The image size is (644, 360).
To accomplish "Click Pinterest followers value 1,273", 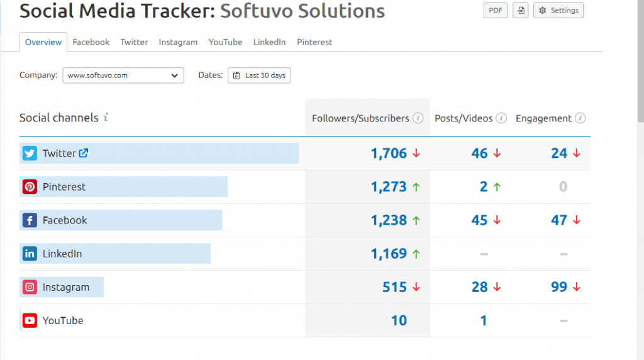I will point(389,187).
